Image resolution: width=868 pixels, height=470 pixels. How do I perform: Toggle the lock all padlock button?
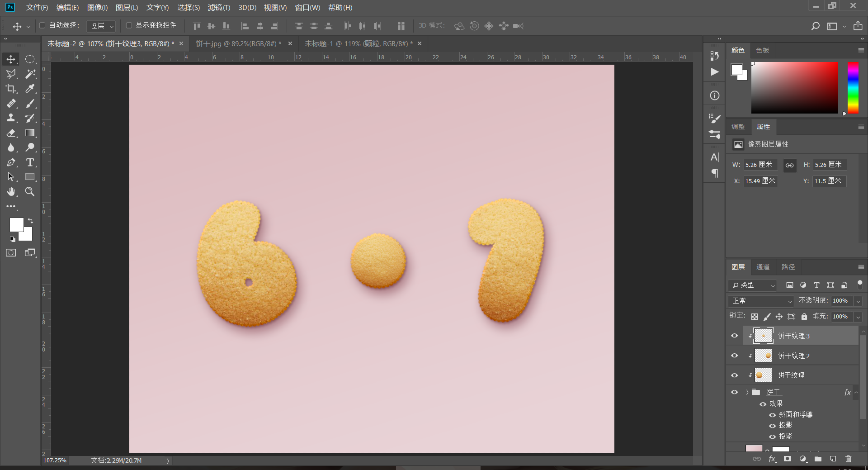click(x=804, y=317)
